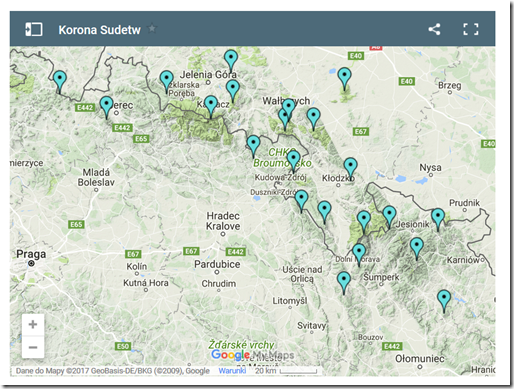Click the Kutná Hora town label
The height and width of the screenshot is (389, 514).
pos(146,283)
